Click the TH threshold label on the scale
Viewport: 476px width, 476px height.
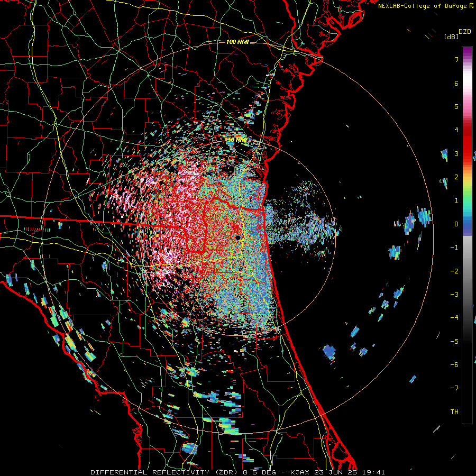(x=454, y=412)
